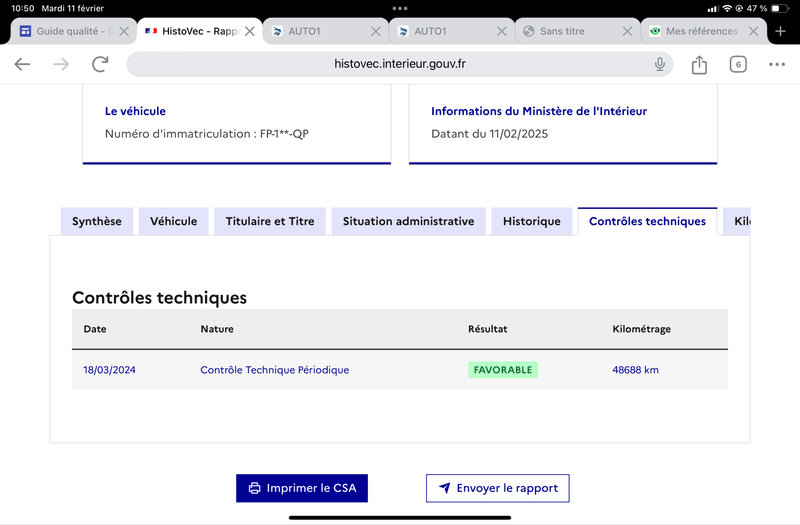
Task: Close the Guide qualité tab
Action: coord(124,31)
